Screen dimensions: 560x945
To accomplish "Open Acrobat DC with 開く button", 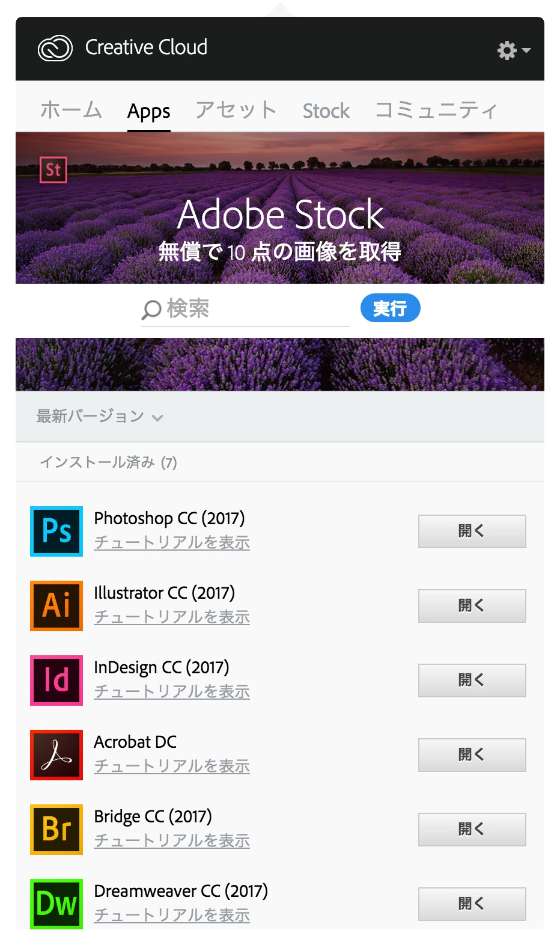I will click(x=472, y=755).
